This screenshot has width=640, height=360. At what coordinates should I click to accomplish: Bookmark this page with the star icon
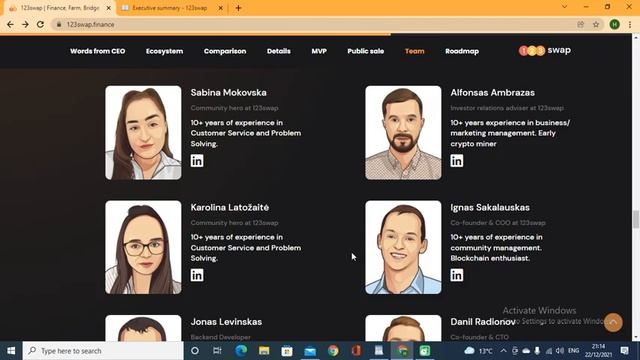coord(596,24)
